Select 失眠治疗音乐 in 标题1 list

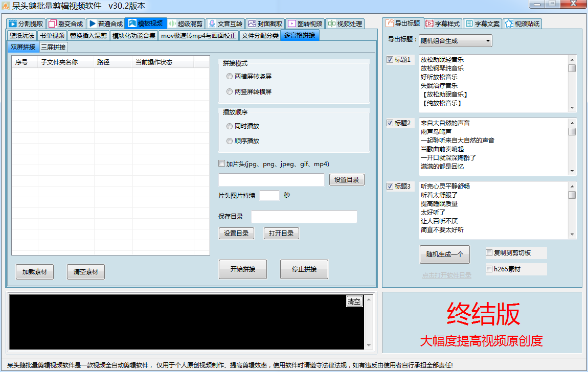439,86
